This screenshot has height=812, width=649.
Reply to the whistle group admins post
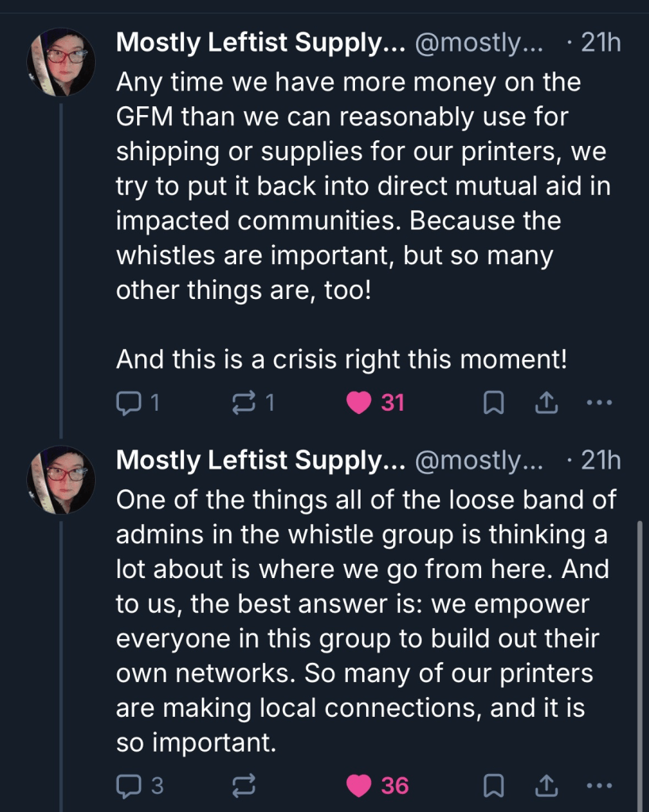(128, 785)
